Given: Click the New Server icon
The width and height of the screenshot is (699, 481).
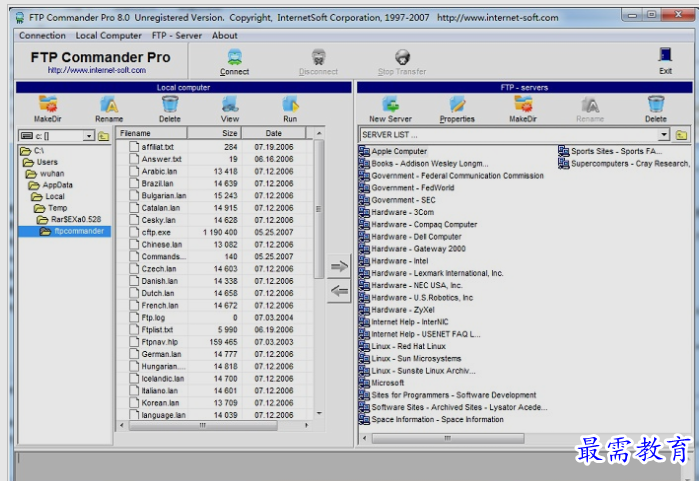Looking at the screenshot, I should tap(391, 105).
